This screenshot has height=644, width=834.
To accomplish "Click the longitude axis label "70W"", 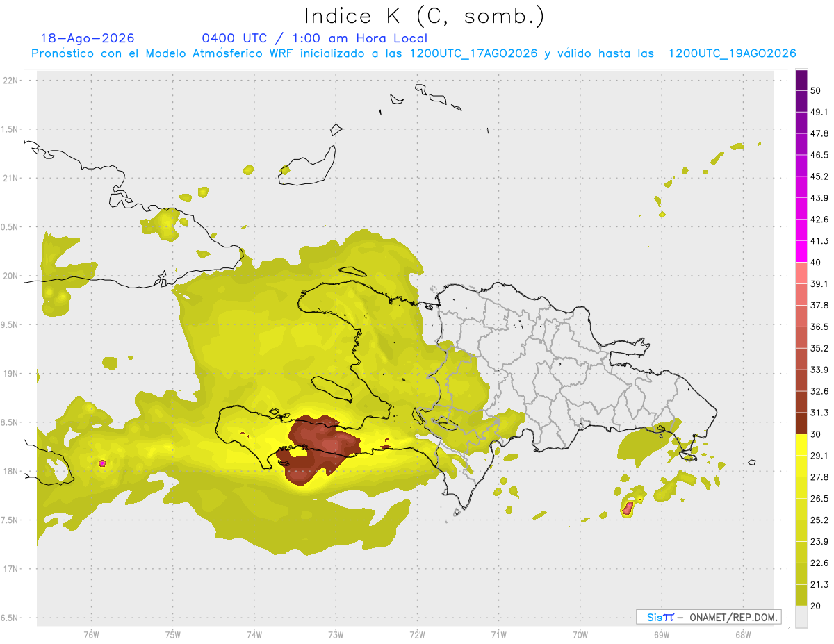I will [x=580, y=635].
